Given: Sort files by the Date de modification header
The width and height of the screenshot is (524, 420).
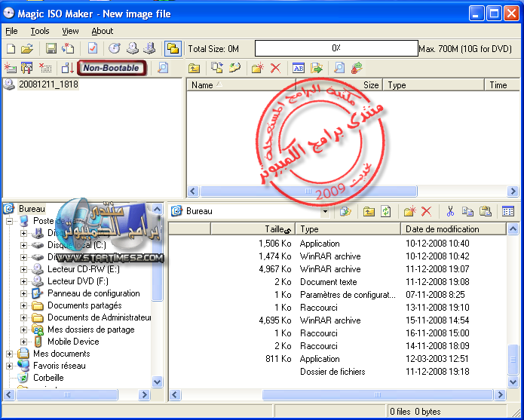Looking at the screenshot, I should pos(453,229).
